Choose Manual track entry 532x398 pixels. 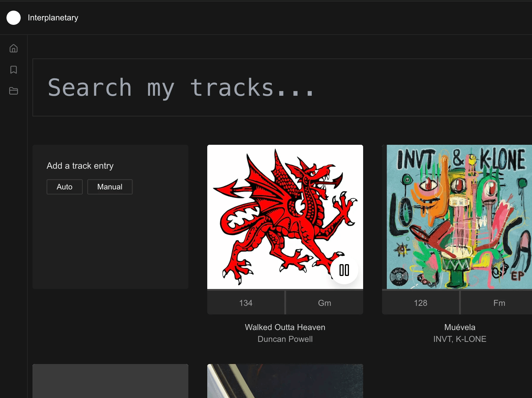[x=110, y=187]
